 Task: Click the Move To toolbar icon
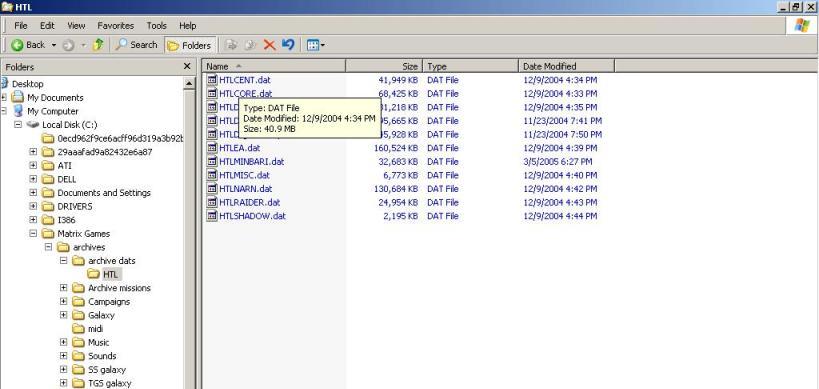(x=231, y=45)
